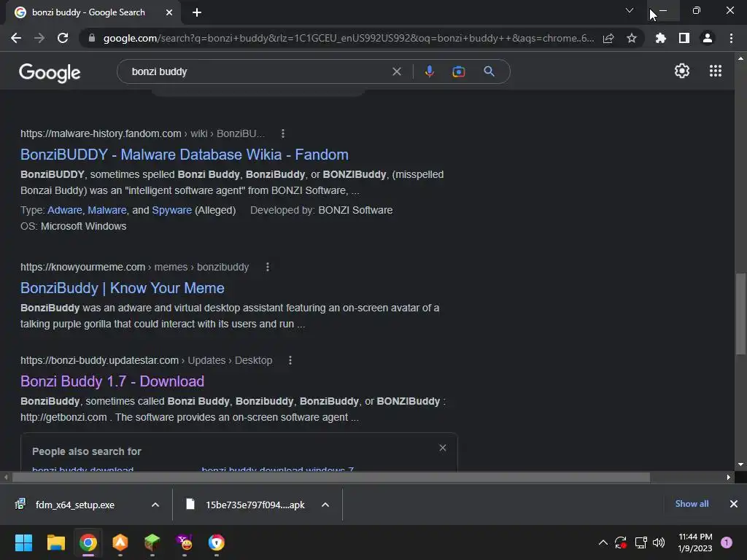Screen dimensions: 747x560
Task: Open the clock showing 11:44 PM
Action: click(695, 542)
